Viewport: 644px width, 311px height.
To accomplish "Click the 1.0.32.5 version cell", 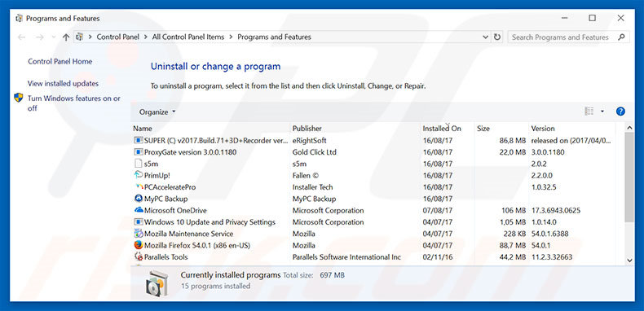I will [x=543, y=187].
